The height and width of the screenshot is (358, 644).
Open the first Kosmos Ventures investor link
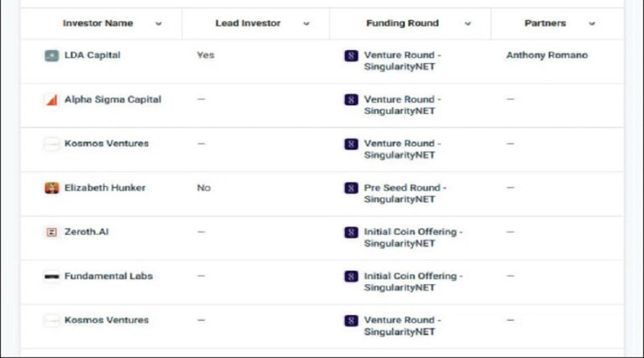[107, 143]
